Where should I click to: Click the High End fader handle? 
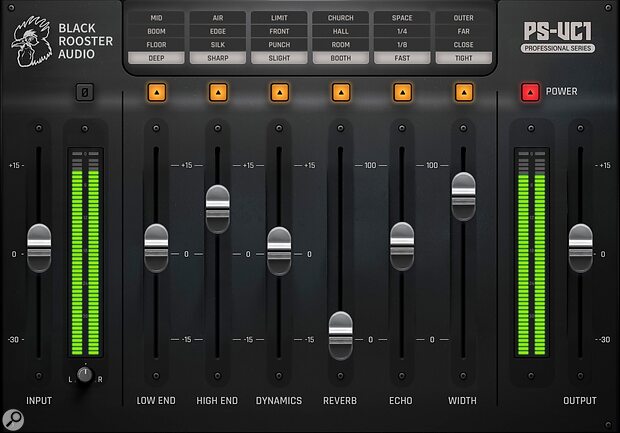(218, 209)
